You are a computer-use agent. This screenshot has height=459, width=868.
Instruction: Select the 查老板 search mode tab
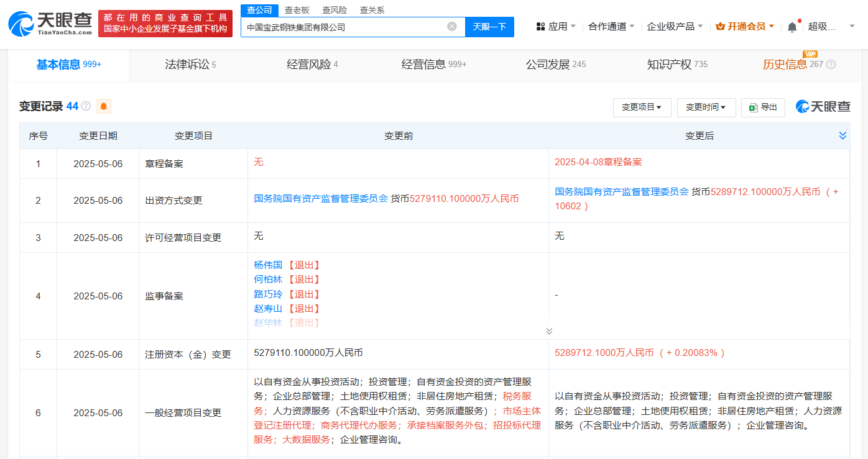(297, 10)
